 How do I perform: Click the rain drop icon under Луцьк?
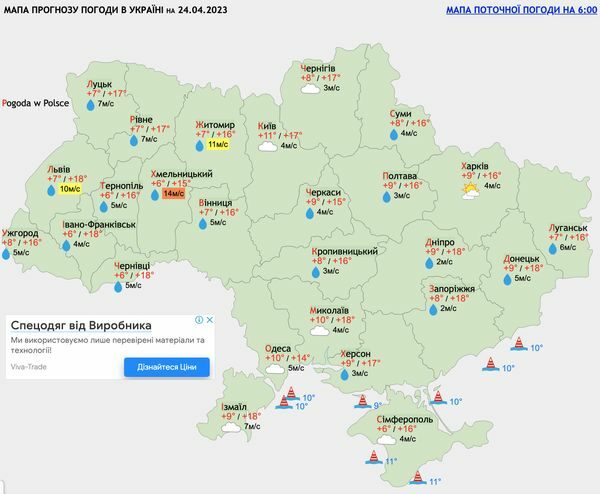click(x=91, y=105)
